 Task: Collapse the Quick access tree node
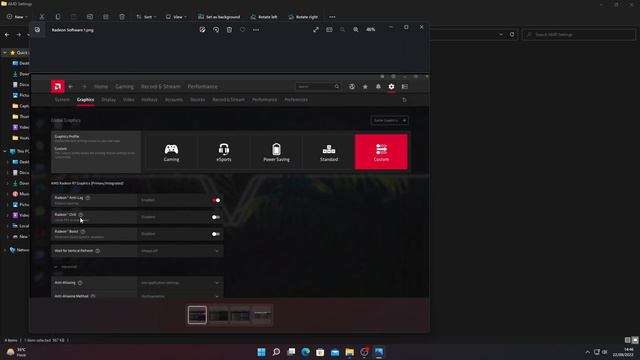5,53
